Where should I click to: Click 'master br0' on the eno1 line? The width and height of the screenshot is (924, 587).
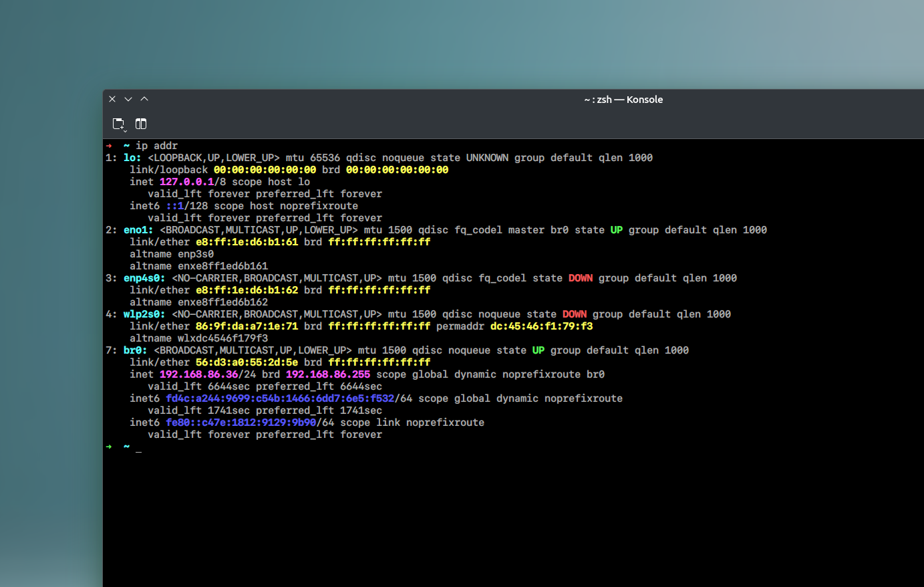click(538, 230)
